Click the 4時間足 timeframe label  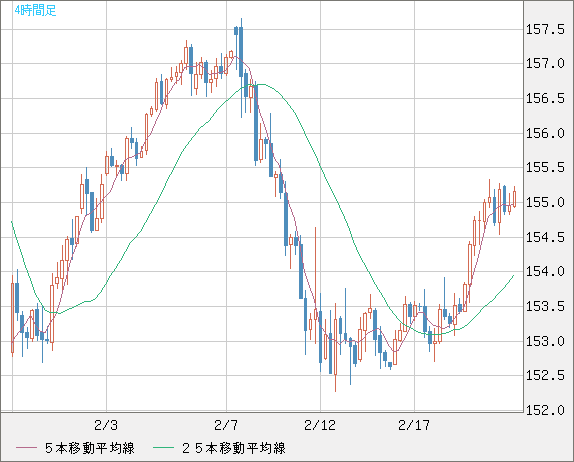click(x=36, y=10)
